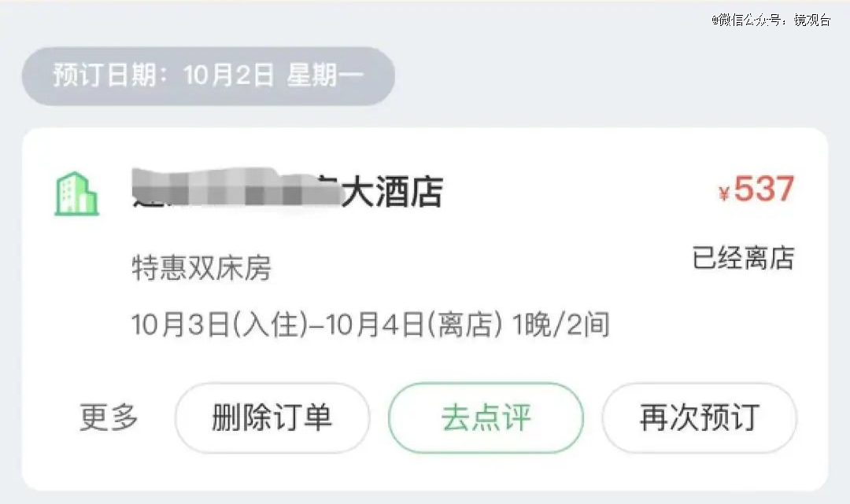Click the 预订日期 date header pill
Screen dimensions: 850x504
208,76
